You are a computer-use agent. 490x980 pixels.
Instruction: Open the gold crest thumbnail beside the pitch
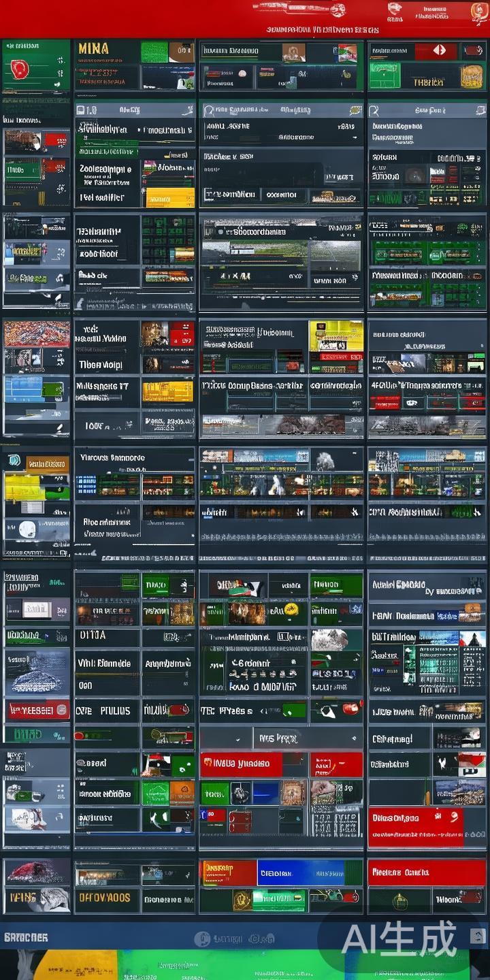(x=471, y=76)
